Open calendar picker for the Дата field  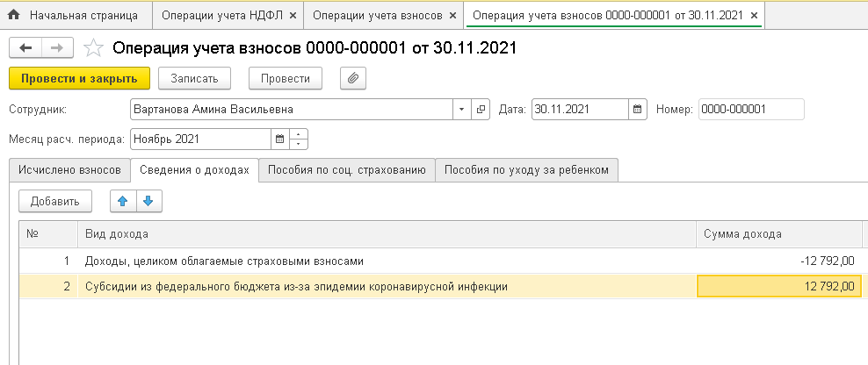(637, 110)
